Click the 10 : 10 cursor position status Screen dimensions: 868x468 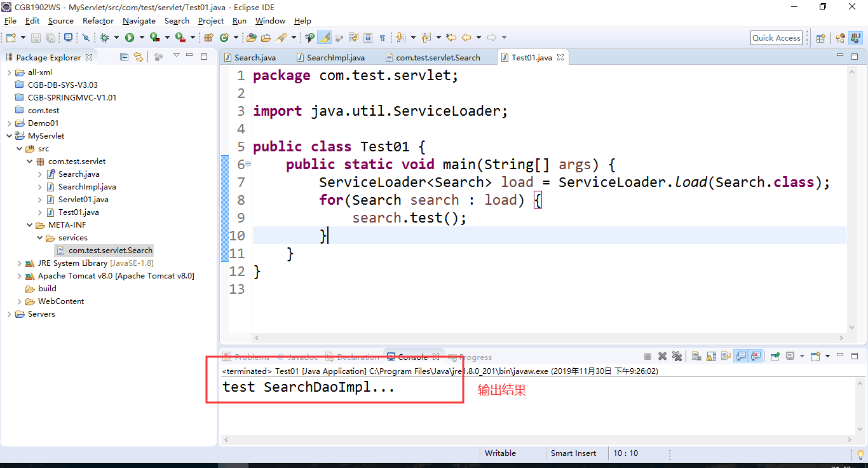pos(626,453)
